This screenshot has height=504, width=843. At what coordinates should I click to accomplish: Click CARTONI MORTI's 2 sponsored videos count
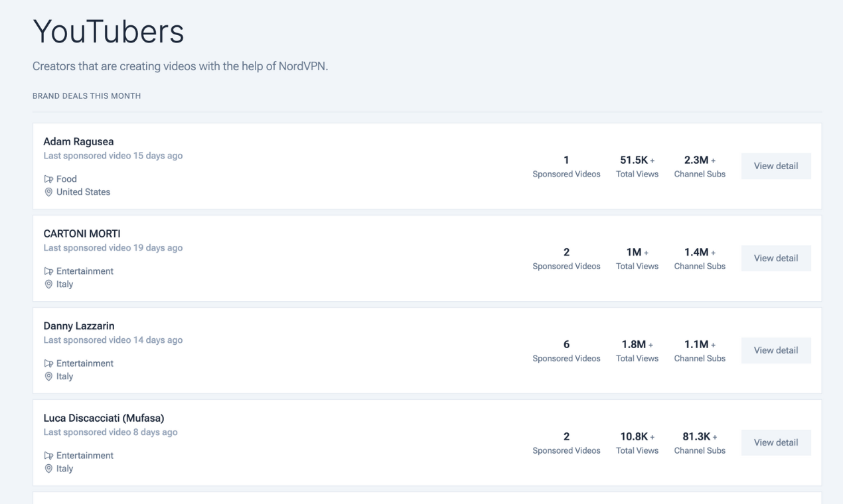tap(566, 252)
